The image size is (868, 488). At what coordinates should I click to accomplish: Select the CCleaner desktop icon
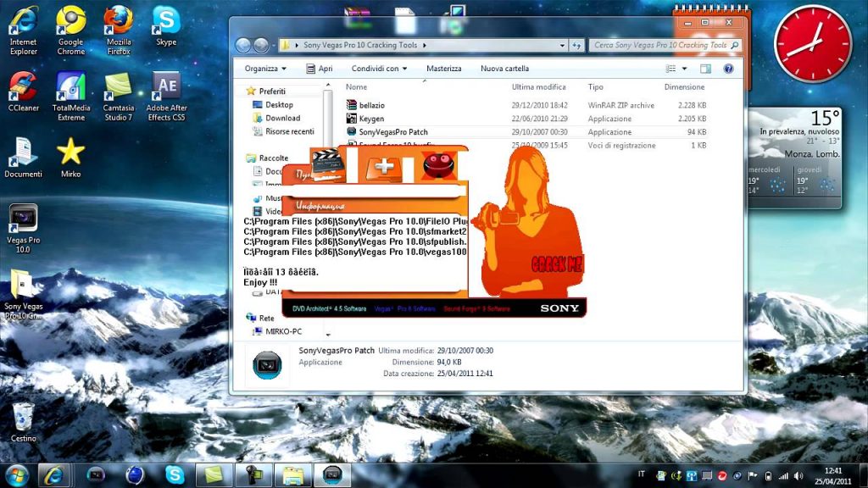(x=23, y=91)
